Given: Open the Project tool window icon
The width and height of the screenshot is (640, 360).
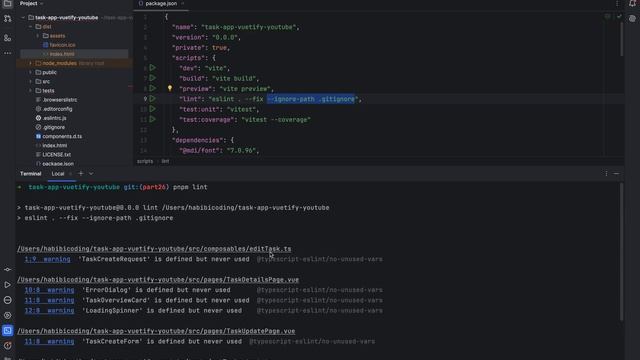Looking at the screenshot, I should (x=7, y=4).
